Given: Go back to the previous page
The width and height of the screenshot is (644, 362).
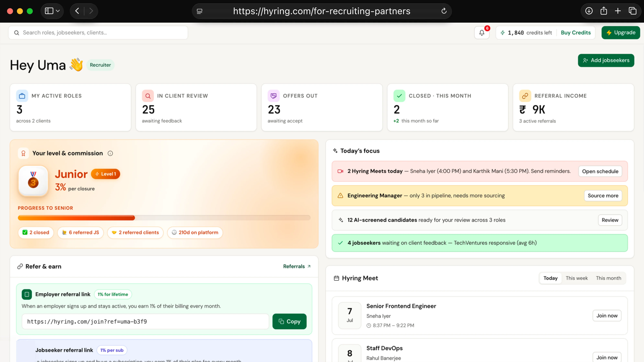Looking at the screenshot, I should coord(77,11).
